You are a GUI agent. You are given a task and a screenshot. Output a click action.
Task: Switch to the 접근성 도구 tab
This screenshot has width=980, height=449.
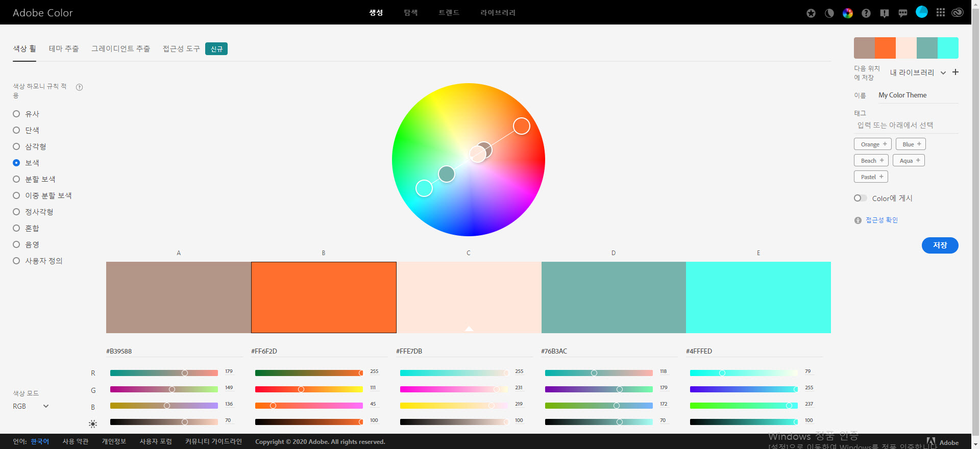coord(181,48)
